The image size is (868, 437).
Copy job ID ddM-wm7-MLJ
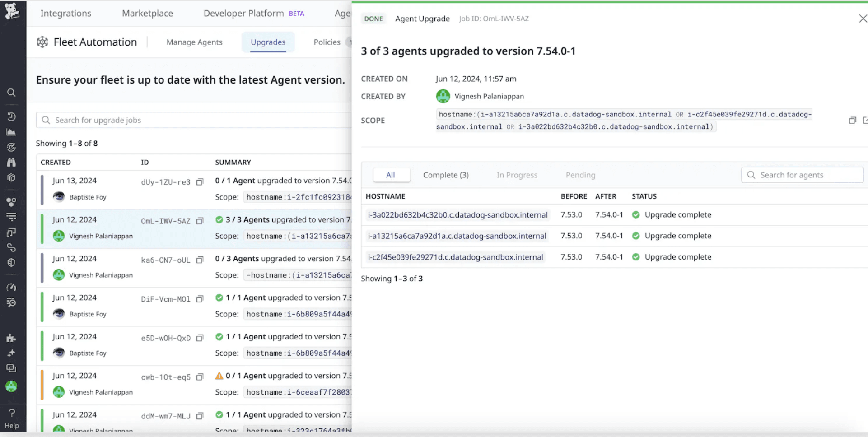(x=200, y=416)
